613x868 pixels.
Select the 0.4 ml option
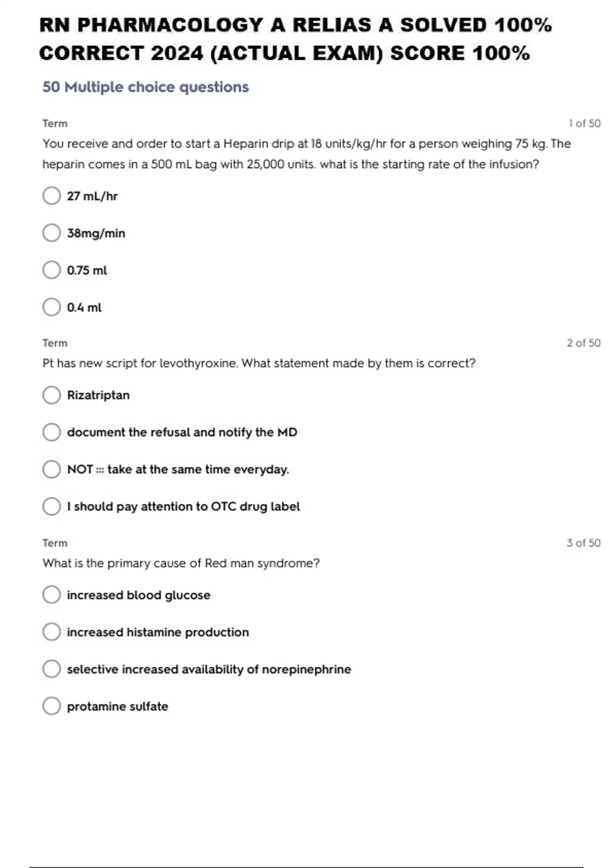[52, 307]
